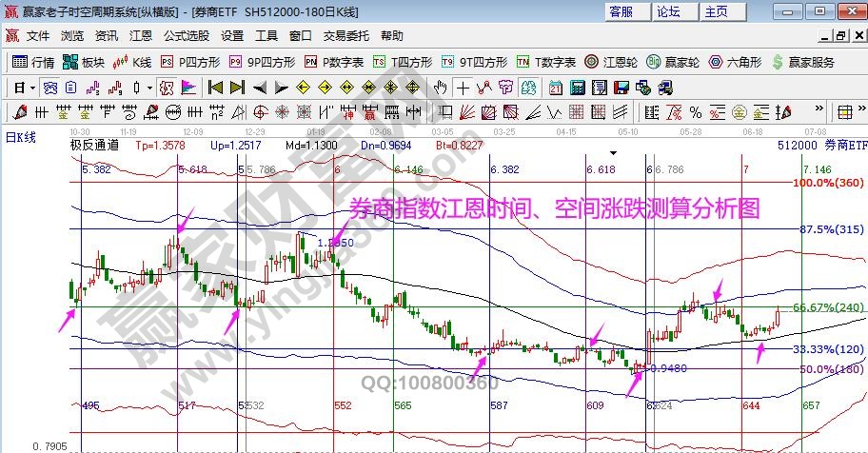The height and width of the screenshot is (453, 868).
Task: Click the 客服 button in title bar
Action: (x=621, y=11)
